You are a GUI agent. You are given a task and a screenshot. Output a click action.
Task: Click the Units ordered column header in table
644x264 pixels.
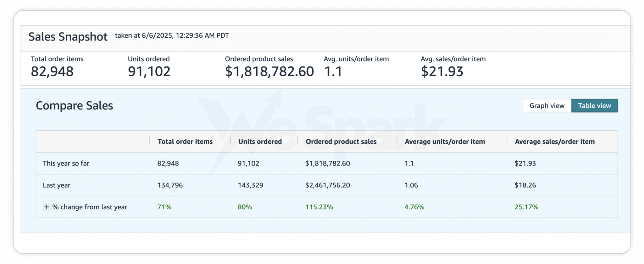pyautogui.click(x=260, y=142)
